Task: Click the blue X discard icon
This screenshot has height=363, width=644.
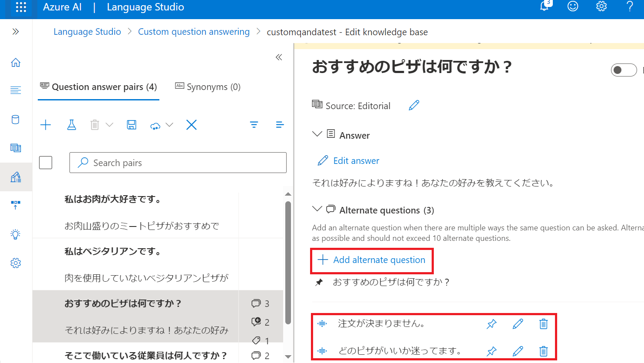Action: (192, 125)
